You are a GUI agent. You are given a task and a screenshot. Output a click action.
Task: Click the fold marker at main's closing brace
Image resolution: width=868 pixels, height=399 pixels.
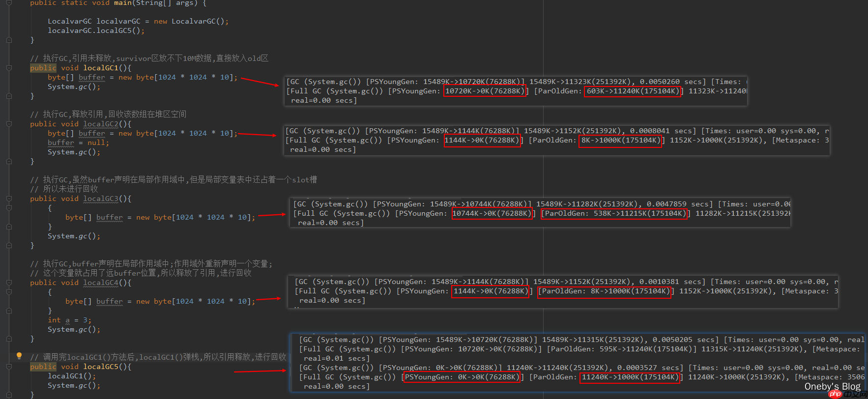tap(9, 40)
